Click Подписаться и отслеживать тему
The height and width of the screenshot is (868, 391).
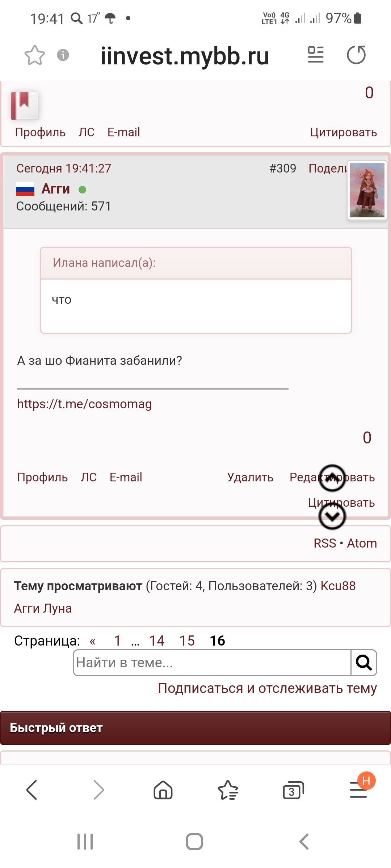point(268,688)
